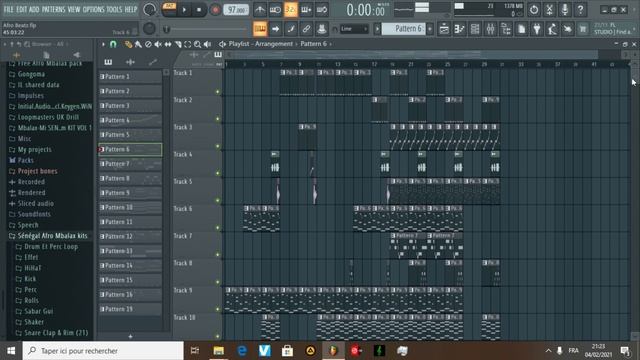
Task: Open the Playlist view icon
Action: coord(444,29)
